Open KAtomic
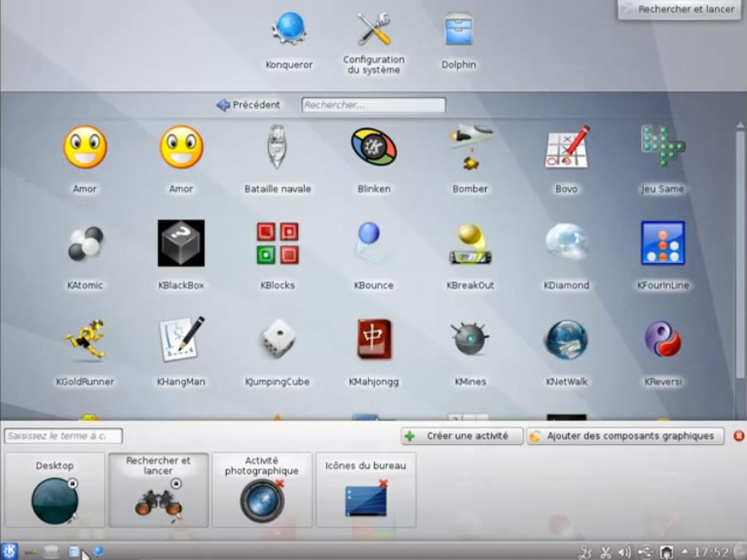The width and height of the screenshot is (747, 560). pos(85,244)
